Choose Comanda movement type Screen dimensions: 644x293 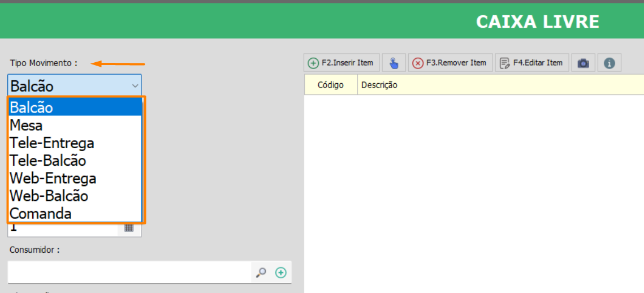tap(75, 214)
